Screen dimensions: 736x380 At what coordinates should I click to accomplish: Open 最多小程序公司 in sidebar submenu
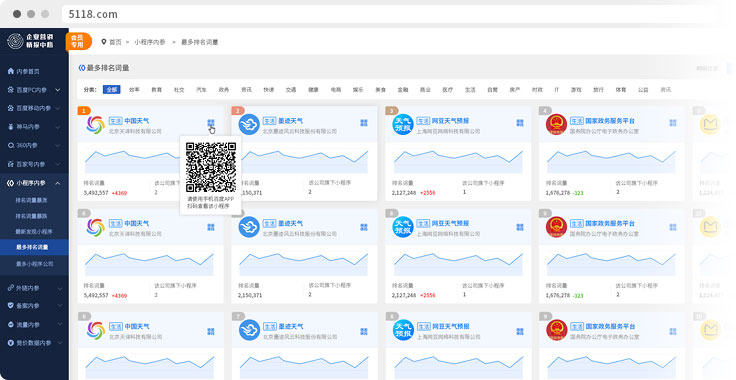tap(34, 264)
